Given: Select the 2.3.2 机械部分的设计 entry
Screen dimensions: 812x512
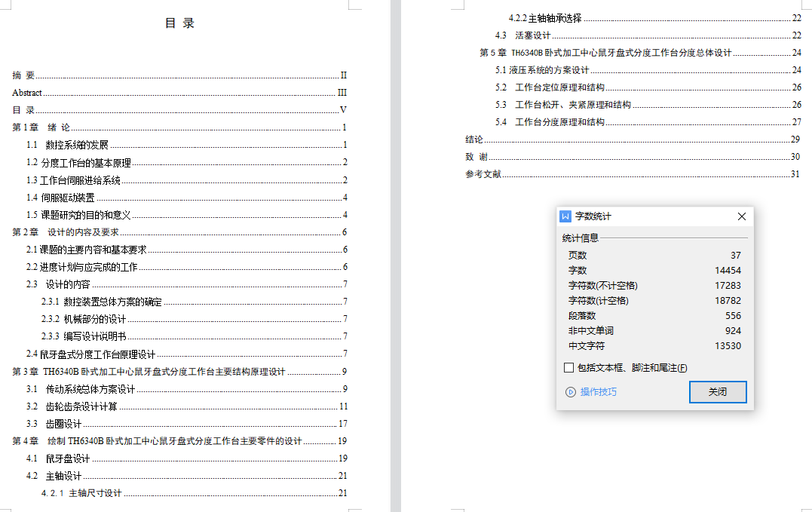Looking at the screenshot, I should pos(84,319).
